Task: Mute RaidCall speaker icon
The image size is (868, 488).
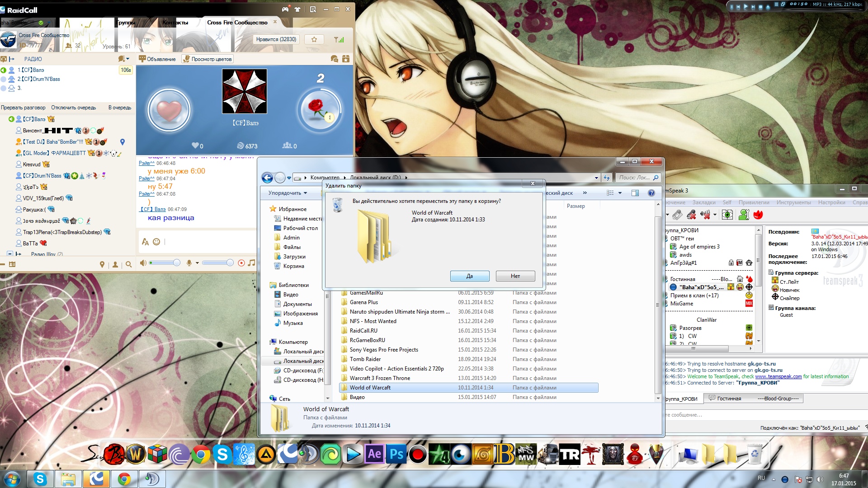Action: [143, 263]
